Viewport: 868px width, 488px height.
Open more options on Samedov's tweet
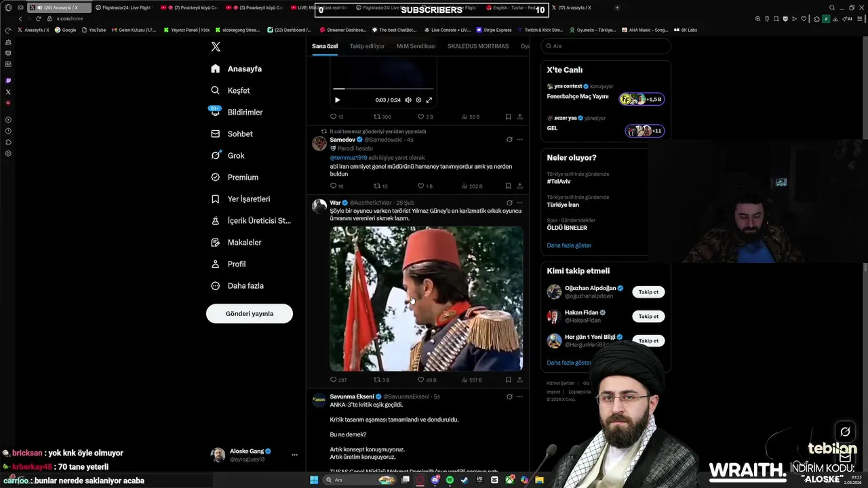pyautogui.click(x=520, y=140)
